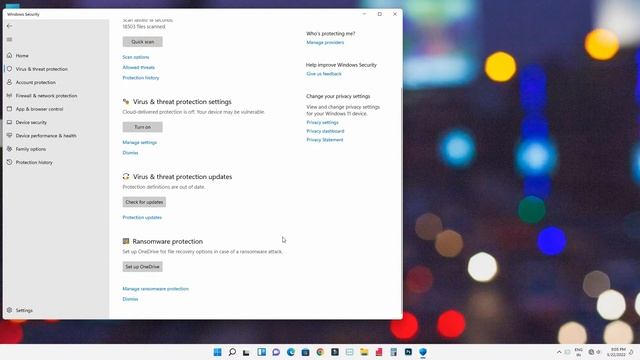Click the Protection history clock icon in sidebar

[9, 162]
